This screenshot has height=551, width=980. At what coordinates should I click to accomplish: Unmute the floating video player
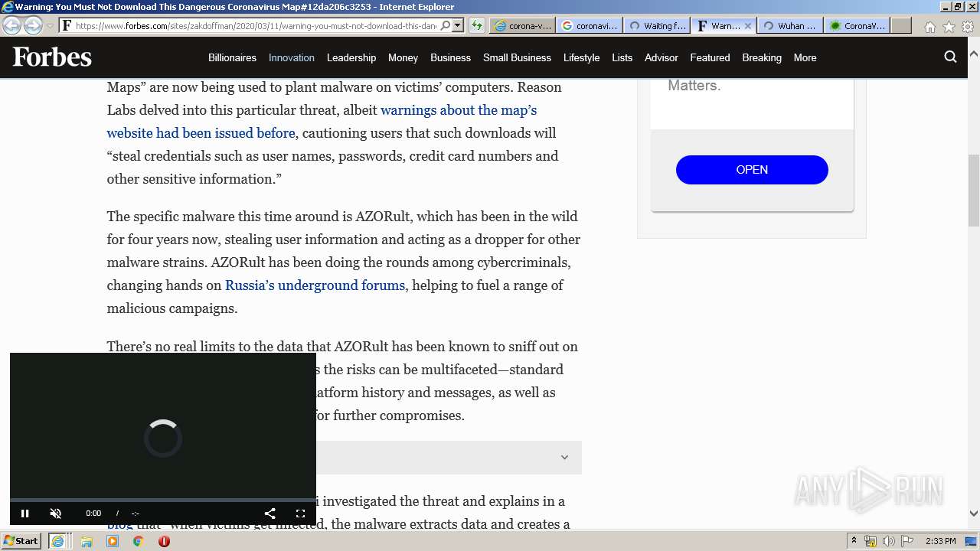click(55, 514)
